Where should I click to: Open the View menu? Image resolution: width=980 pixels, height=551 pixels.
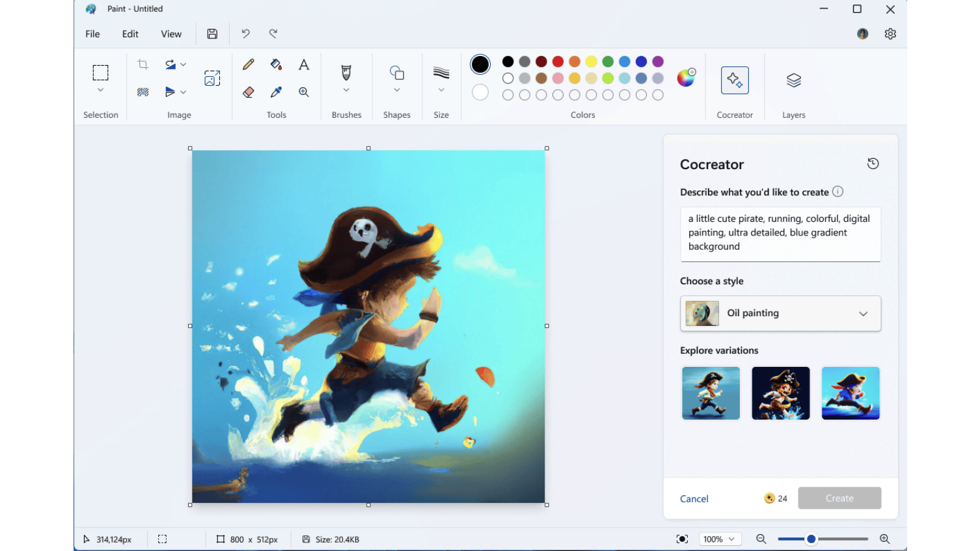[171, 34]
